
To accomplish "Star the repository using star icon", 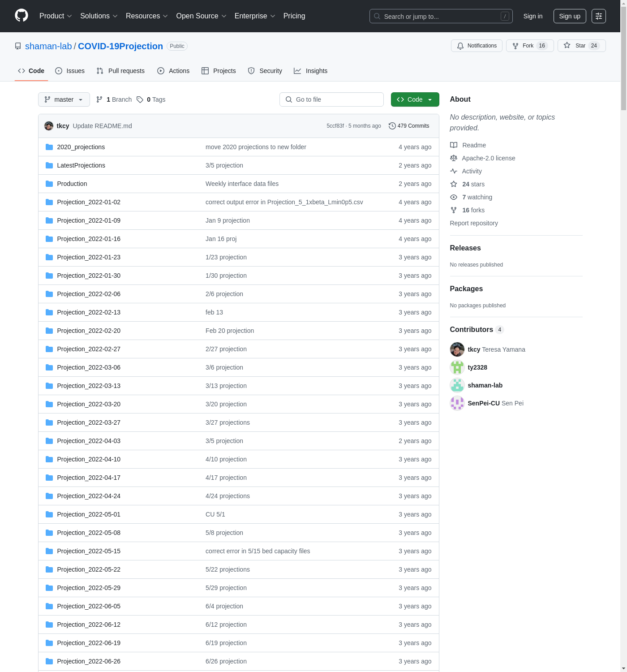I will pyautogui.click(x=567, y=46).
